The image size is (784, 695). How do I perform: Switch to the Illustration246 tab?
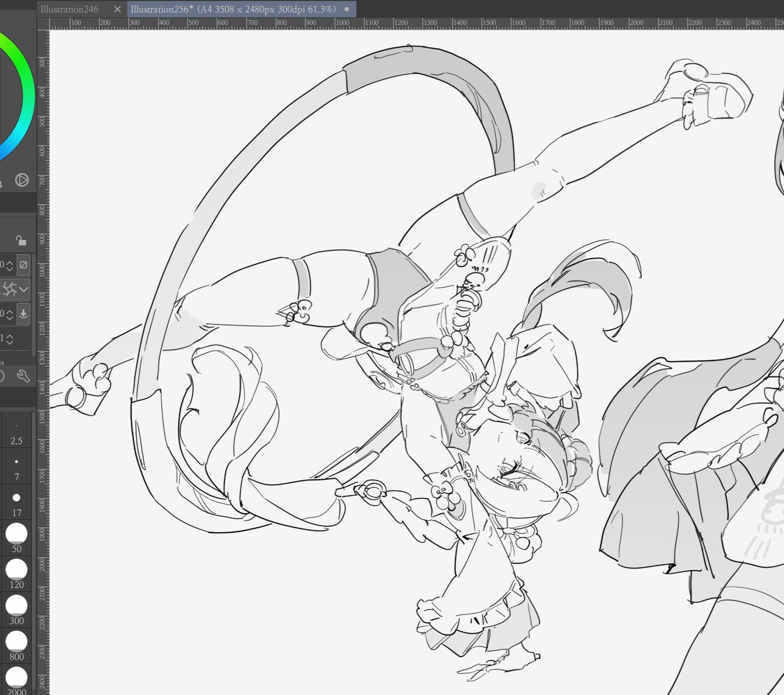(70, 9)
